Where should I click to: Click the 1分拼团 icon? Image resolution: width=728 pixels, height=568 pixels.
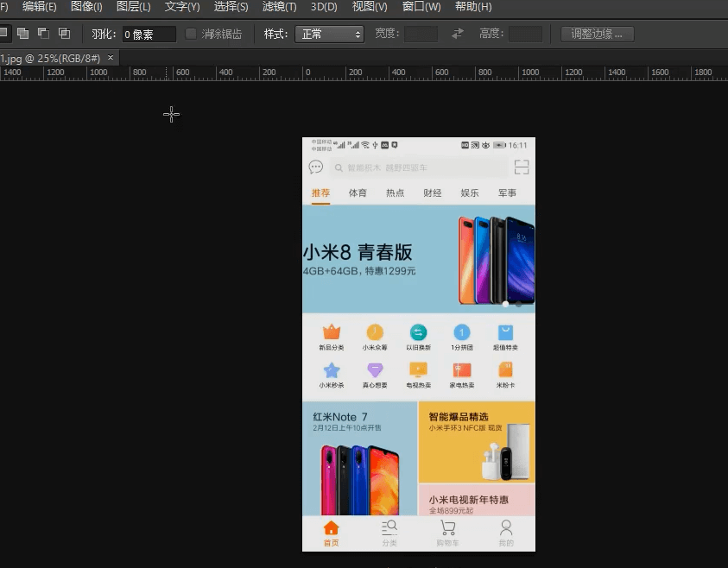(461, 332)
